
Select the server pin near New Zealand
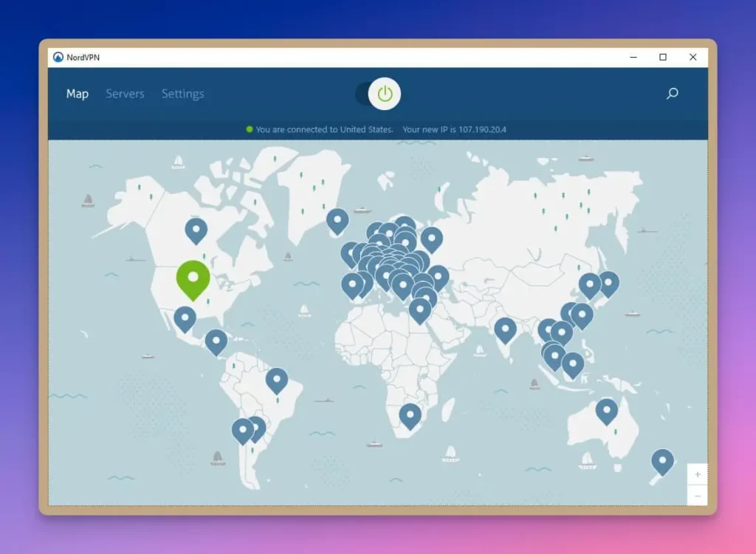coord(661,459)
